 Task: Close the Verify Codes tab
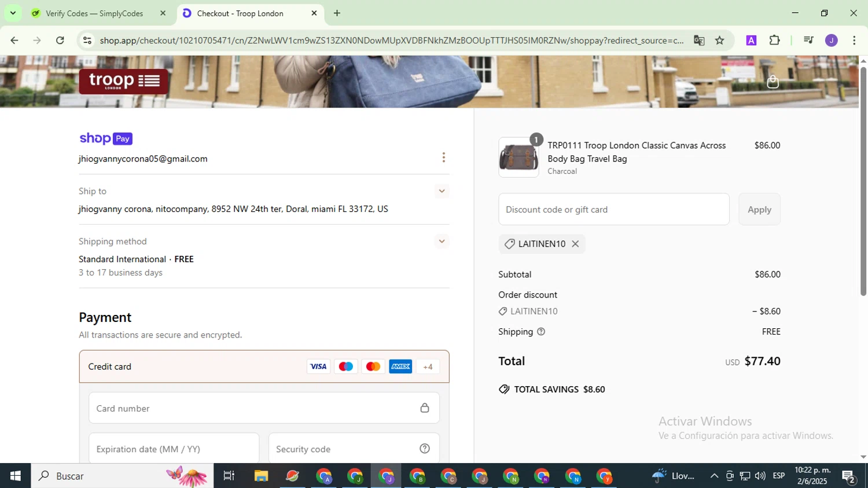(163, 13)
